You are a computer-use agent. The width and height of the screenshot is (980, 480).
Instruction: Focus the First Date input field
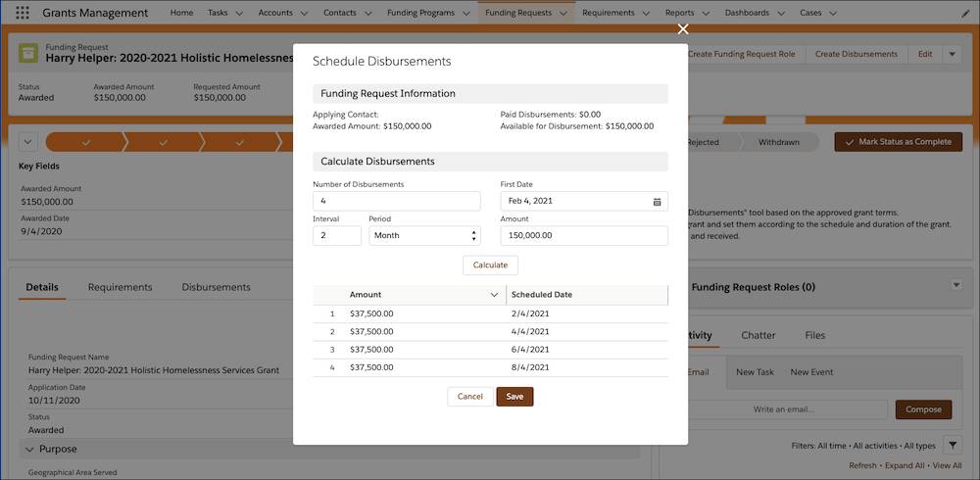point(584,201)
